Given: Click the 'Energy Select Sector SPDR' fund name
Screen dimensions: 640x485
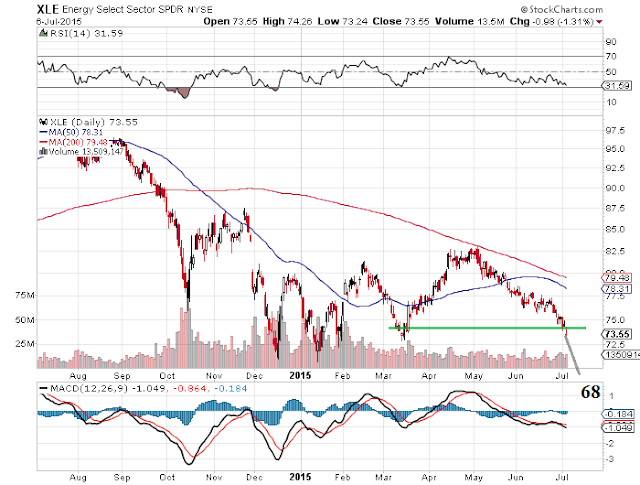Looking at the screenshot, I should pyautogui.click(x=123, y=9).
